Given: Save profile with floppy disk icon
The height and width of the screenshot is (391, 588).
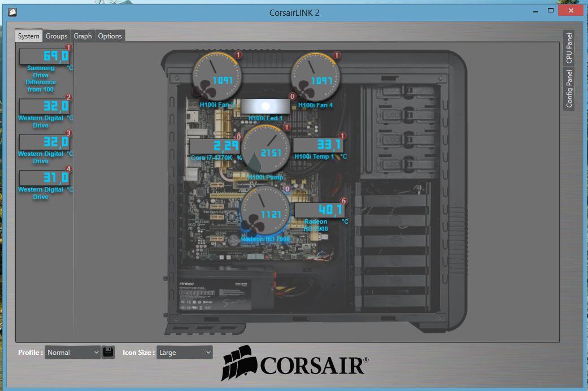Looking at the screenshot, I should (108, 352).
